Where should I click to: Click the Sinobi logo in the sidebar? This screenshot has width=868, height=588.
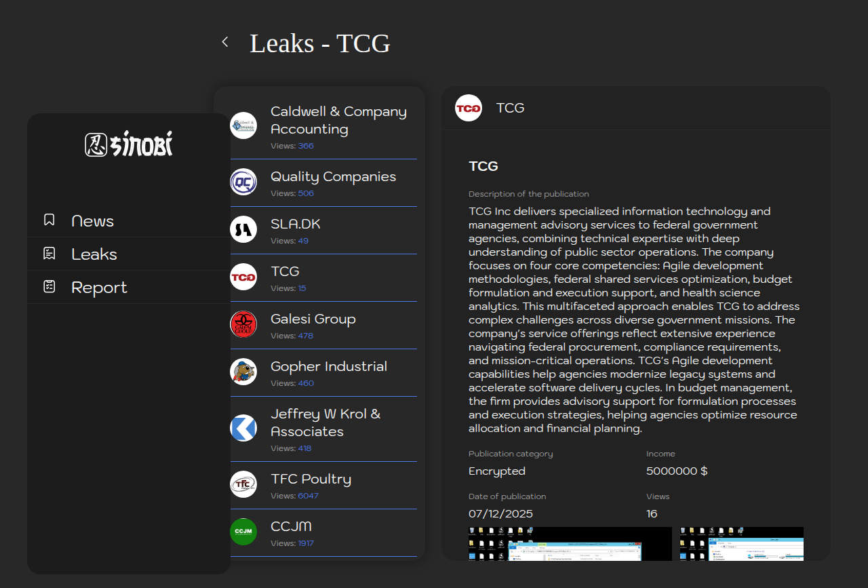click(129, 144)
